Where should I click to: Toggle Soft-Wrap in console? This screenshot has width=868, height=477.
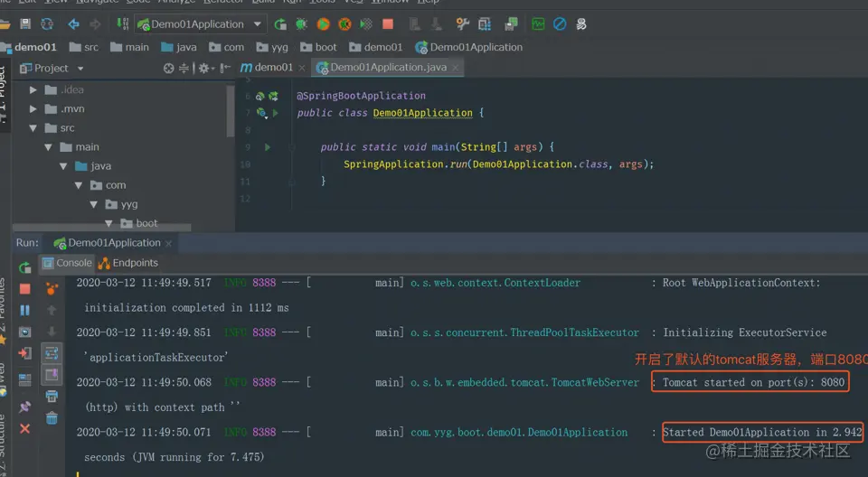click(52, 353)
